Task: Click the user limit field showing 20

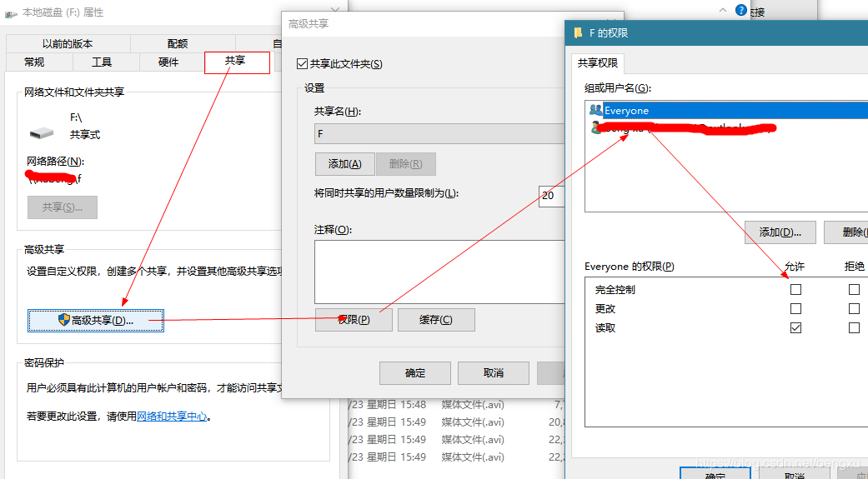Action: [x=551, y=195]
